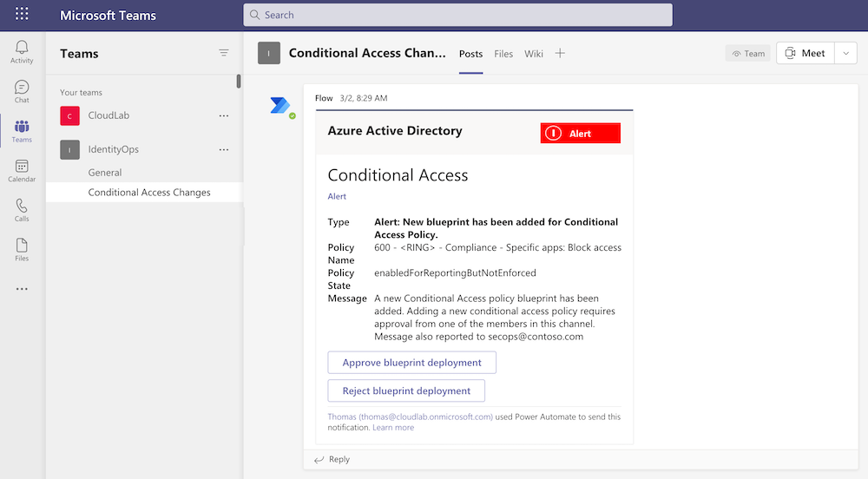Click the Power Automate Flow avatar
This screenshot has width=868, height=479.
pos(280,105)
